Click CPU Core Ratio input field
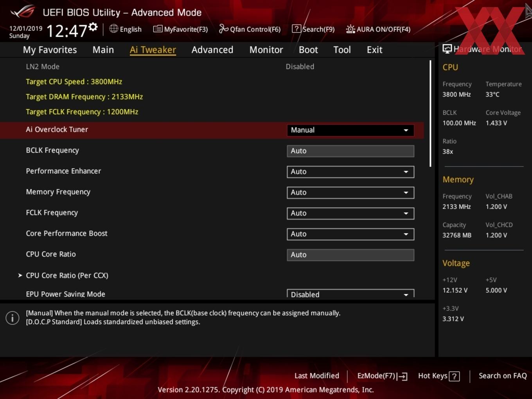This screenshot has width=532, height=399. (x=350, y=255)
